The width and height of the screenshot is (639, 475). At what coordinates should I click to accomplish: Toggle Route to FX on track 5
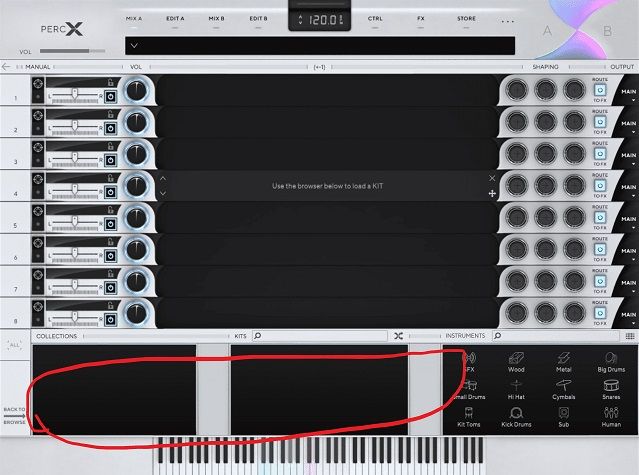point(600,217)
